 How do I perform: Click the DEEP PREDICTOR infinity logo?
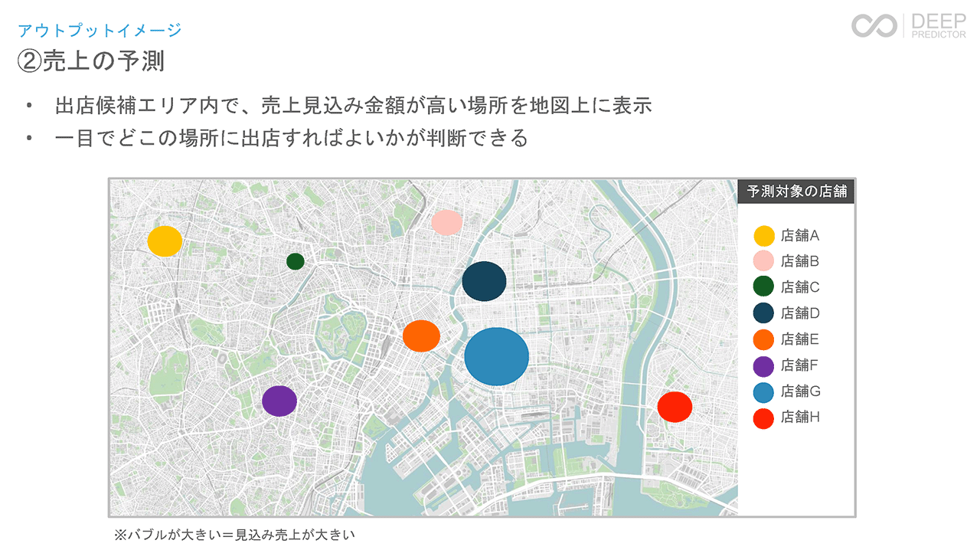tap(874, 25)
